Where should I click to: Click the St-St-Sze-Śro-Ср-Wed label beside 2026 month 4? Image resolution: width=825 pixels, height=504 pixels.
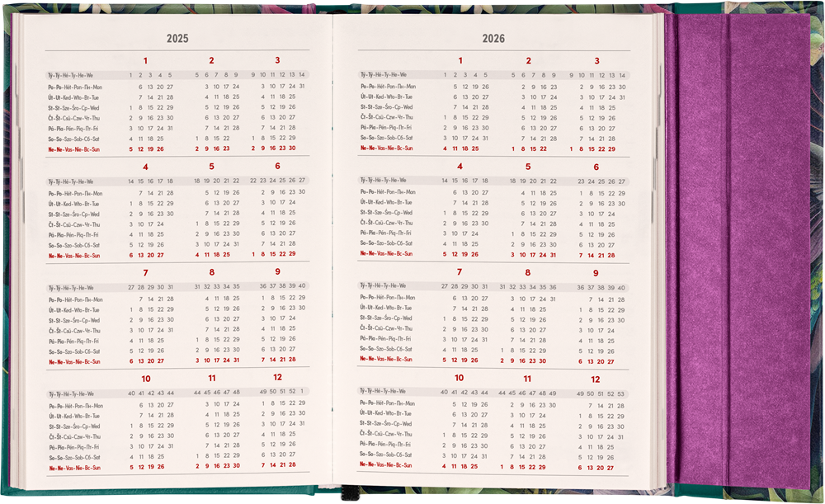[x=386, y=213]
